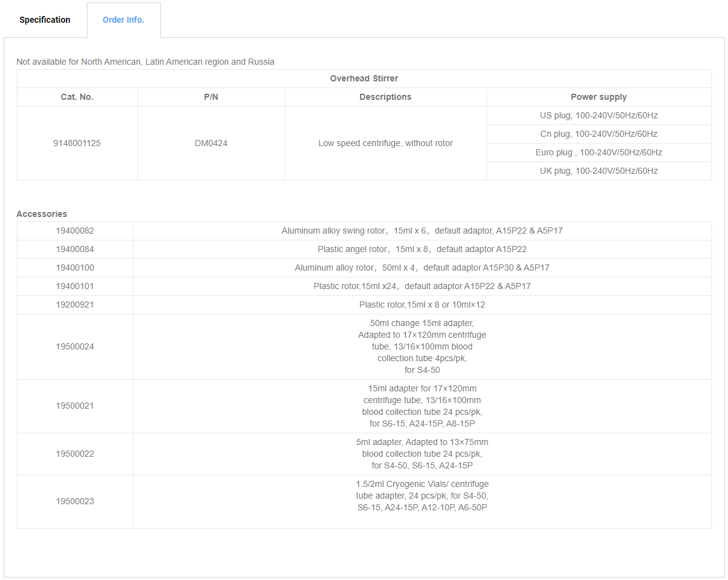
Task: Select the Euro plug power supply row
Action: pyautogui.click(x=599, y=152)
